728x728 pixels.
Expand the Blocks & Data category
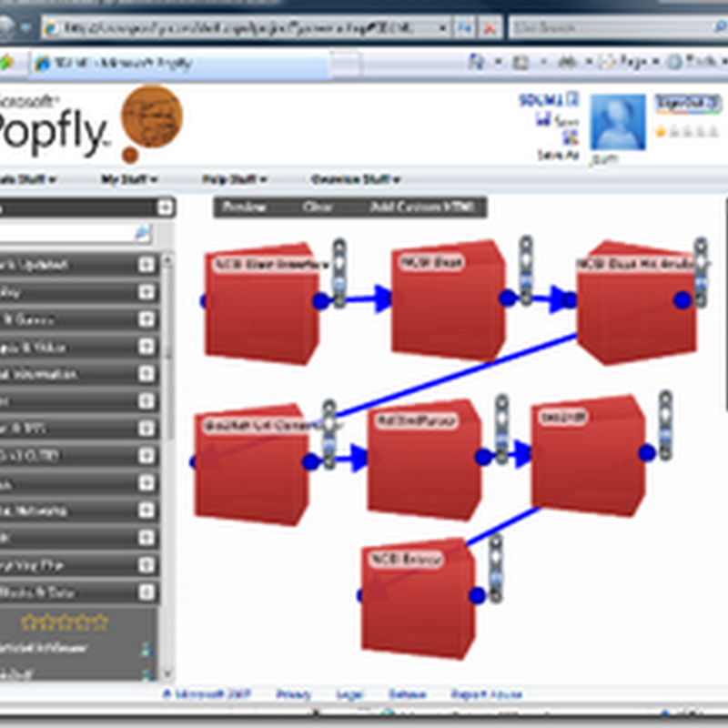[x=147, y=592]
